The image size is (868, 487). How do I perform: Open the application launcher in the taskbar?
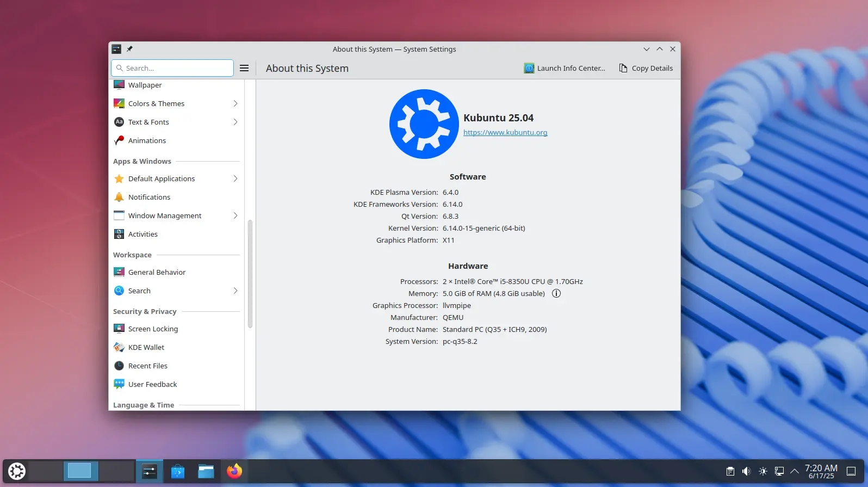[x=17, y=471]
